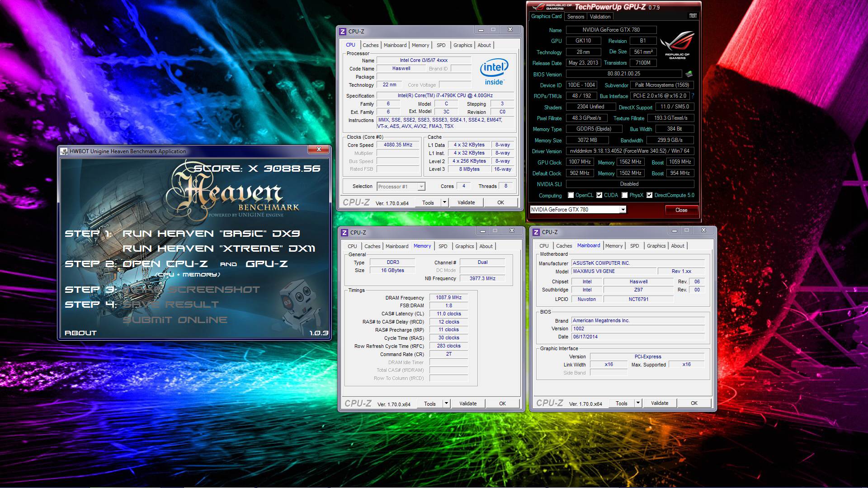Click the Bus Interface question mark icon

[x=693, y=96]
